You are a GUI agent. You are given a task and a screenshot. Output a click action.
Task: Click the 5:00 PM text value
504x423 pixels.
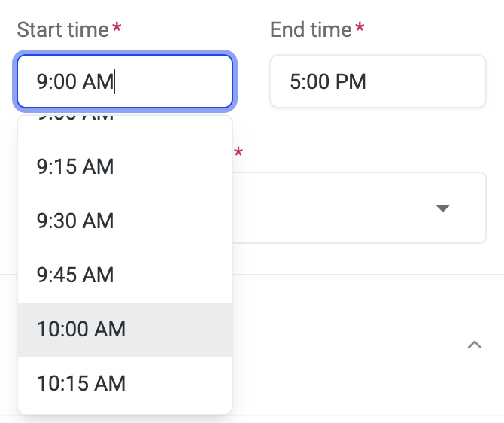coord(327,81)
